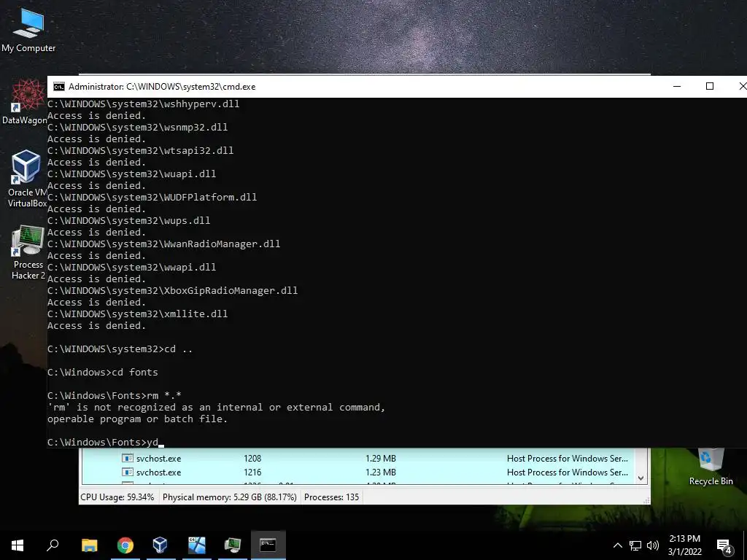Switch to Process Hacker in the taskbar
747x560 pixels.
tap(233, 545)
